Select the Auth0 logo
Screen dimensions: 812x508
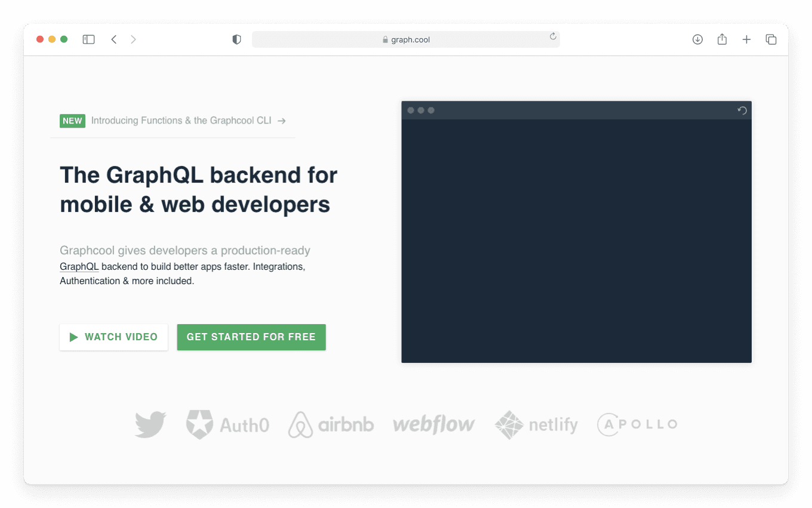(x=227, y=424)
